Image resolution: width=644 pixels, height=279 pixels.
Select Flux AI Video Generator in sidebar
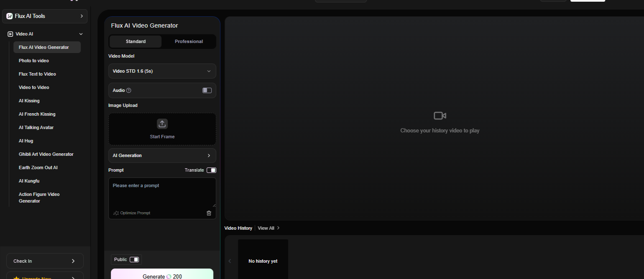pos(47,47)
